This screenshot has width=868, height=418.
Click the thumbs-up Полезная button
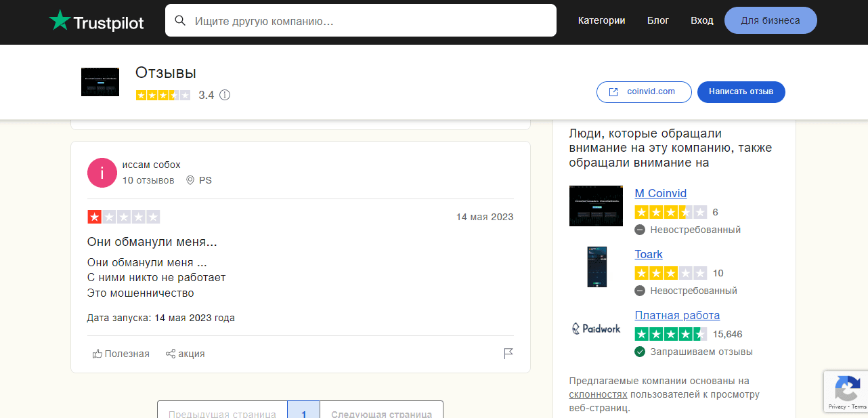pos(121,354)
